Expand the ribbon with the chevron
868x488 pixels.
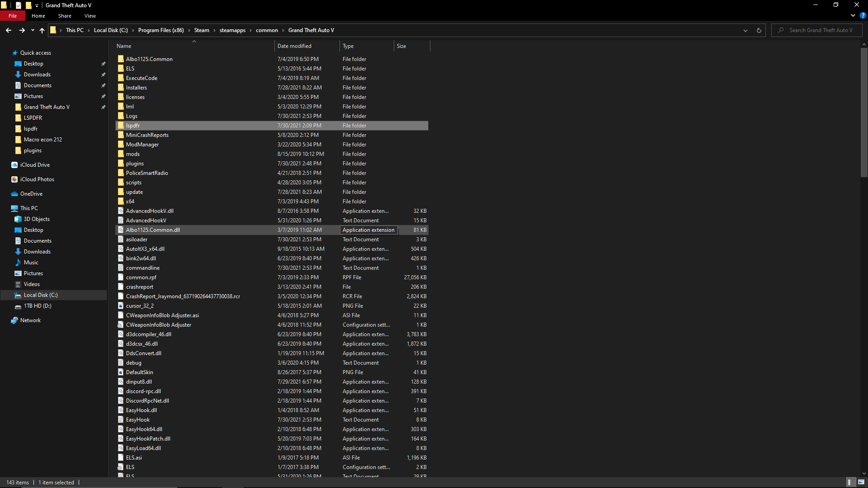[x=853, y=15]
